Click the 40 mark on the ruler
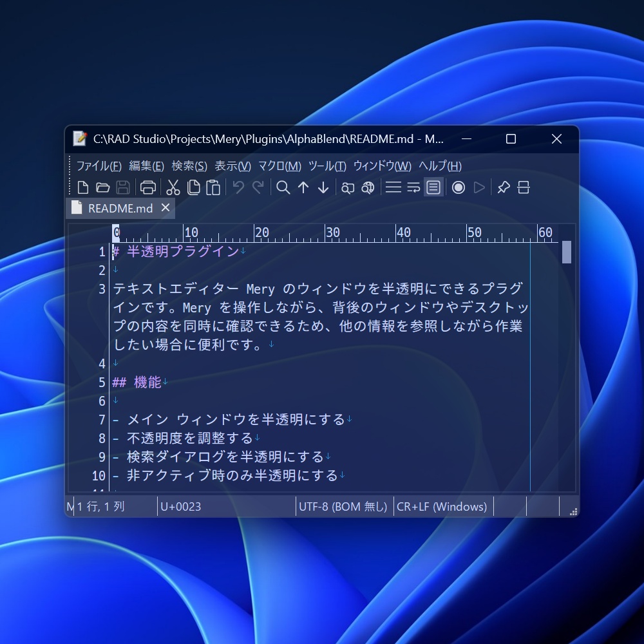 coord(403,233)
